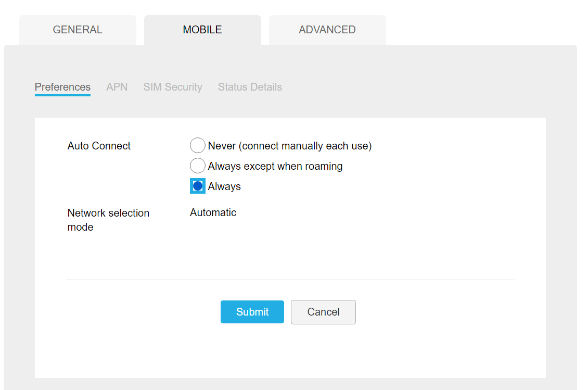Viewport: 588px width, 390px height.
Task: View the Status Details sub-tab
Action: 250,87
